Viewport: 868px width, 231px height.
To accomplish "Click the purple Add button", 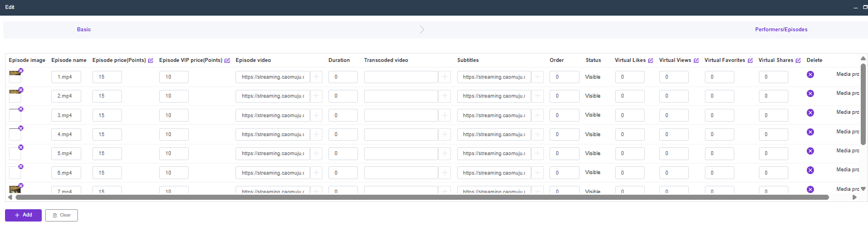I will tap(23, 215).
